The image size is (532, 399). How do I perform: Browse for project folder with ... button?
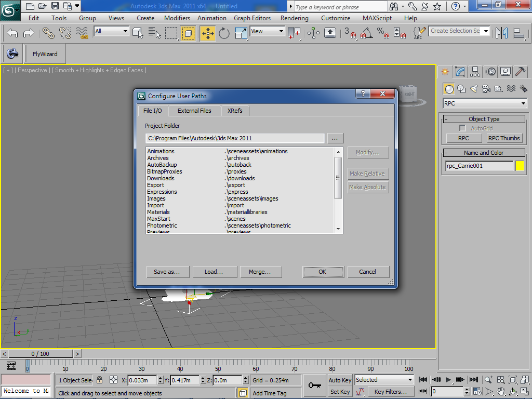tap(335, 138)
